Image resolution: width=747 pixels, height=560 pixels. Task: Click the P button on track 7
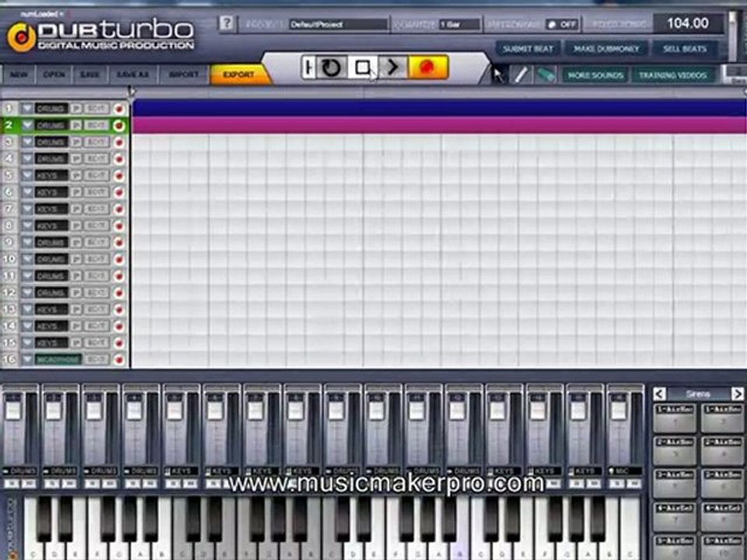pos(76,209)
